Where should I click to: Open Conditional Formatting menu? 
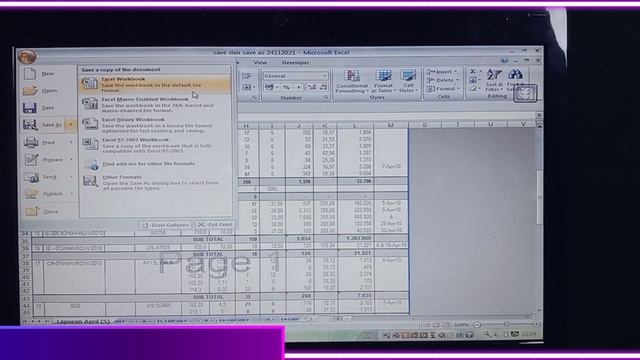coord(352,82)
